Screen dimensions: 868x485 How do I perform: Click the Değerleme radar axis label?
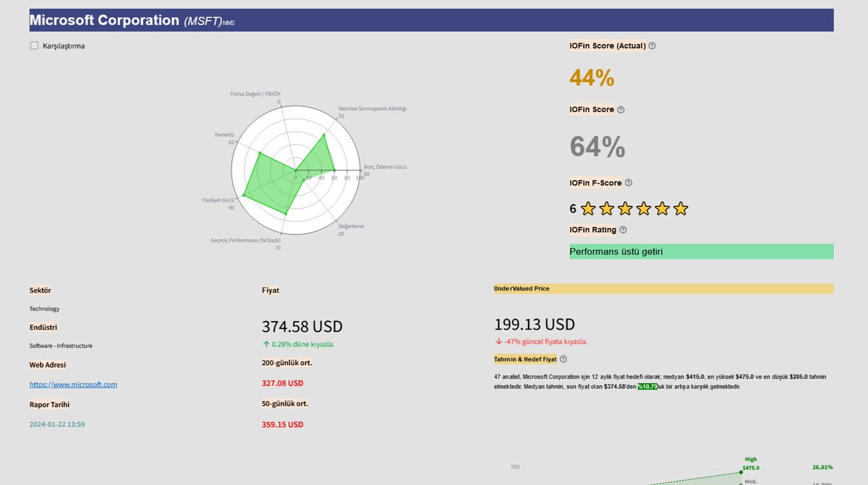pyautogui.click(x=351, y=226)
